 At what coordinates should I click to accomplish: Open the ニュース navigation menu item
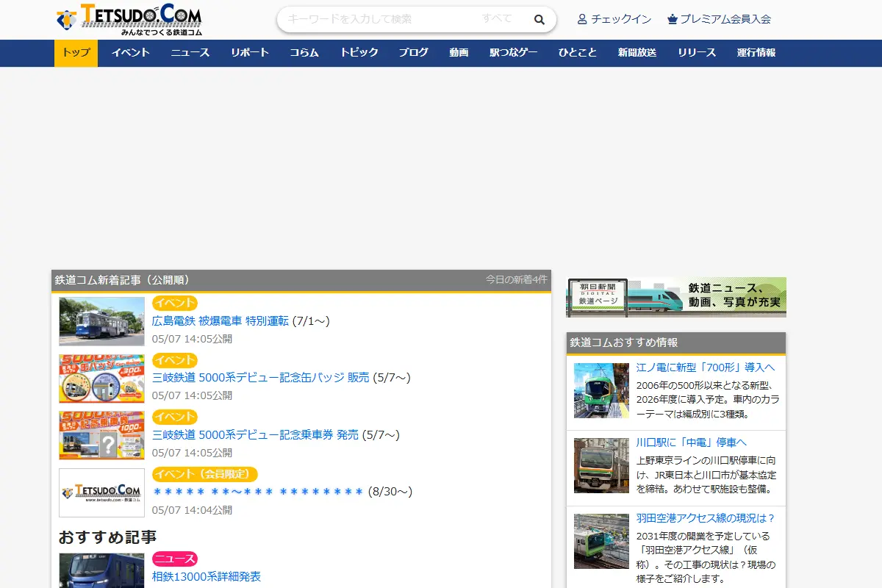[x=190, y=53]
